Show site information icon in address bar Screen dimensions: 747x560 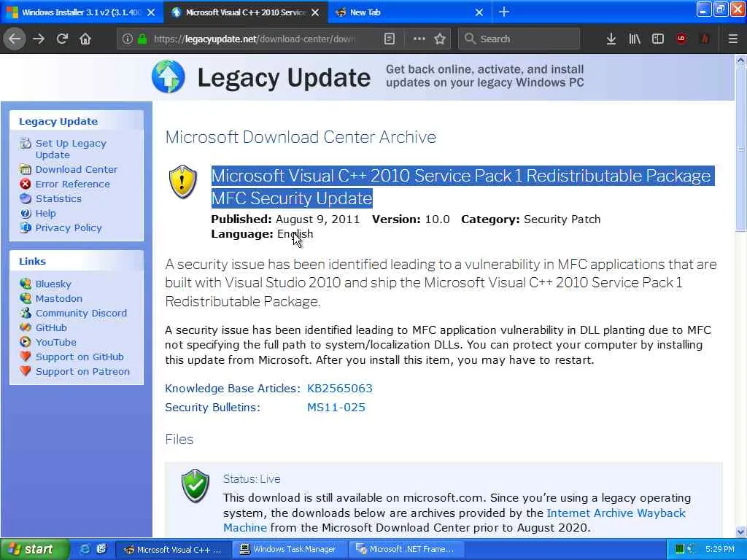tap(127, 39)
